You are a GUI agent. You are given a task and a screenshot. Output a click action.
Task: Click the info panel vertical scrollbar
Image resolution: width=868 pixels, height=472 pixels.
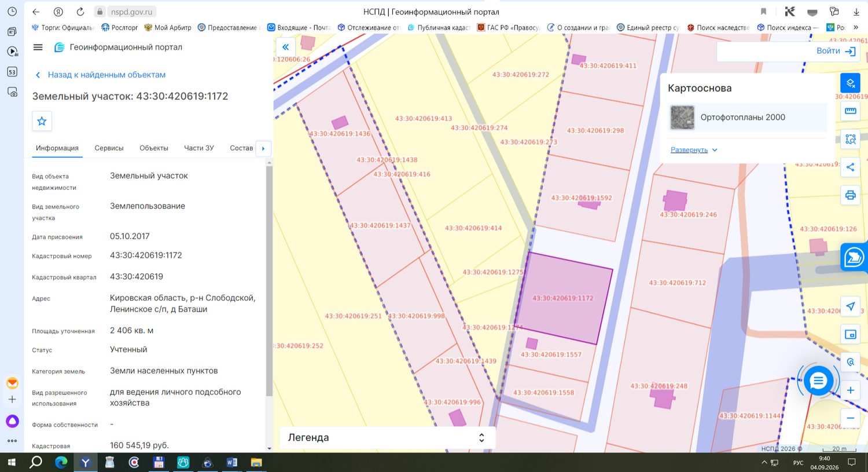pos(269,281)
